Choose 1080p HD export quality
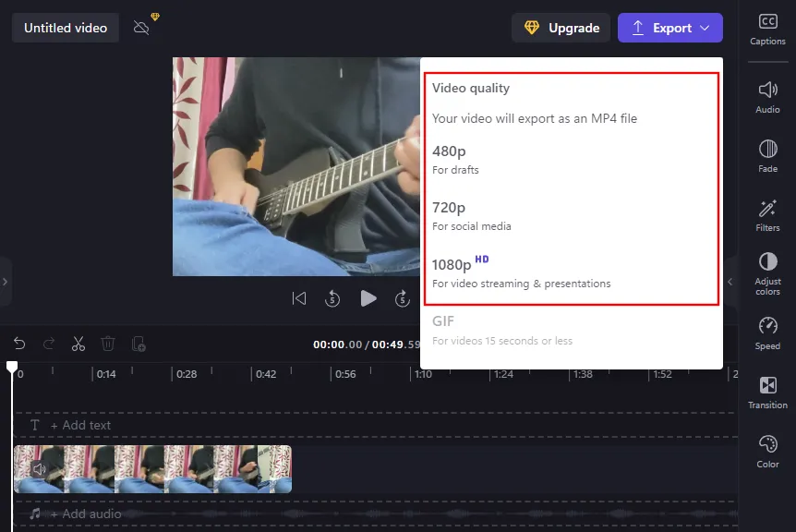Screen dimensions: 796x532 click(571, 273)
